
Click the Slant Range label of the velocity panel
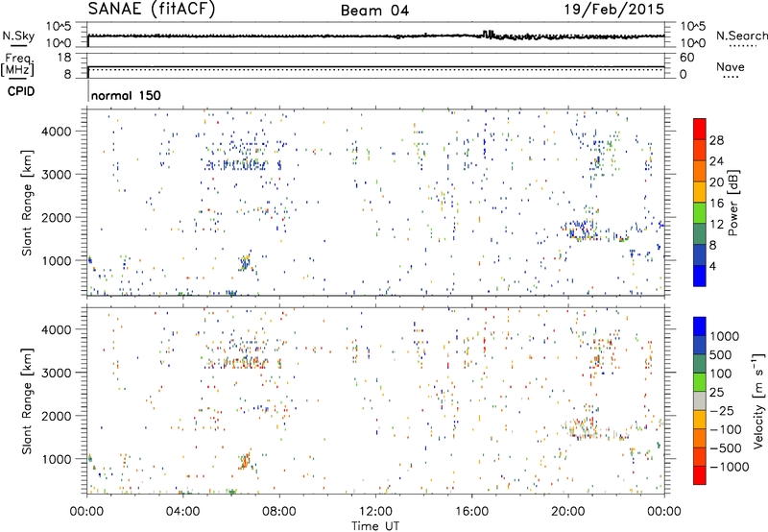tap(28, 400)
